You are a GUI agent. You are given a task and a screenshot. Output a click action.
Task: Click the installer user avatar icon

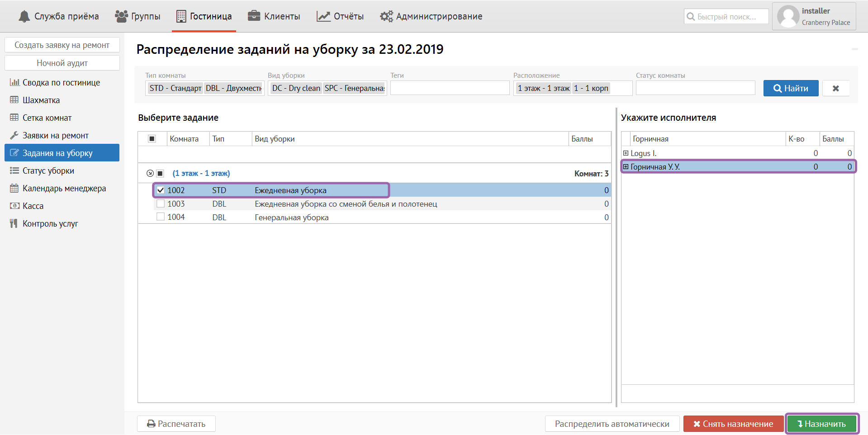[788, 17]
